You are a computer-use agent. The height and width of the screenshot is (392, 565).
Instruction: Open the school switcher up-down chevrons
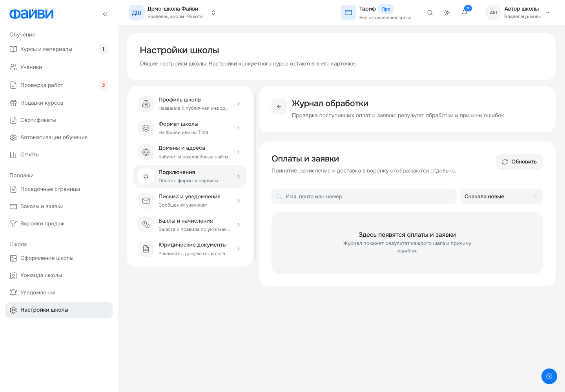click(x=213, y=13)
